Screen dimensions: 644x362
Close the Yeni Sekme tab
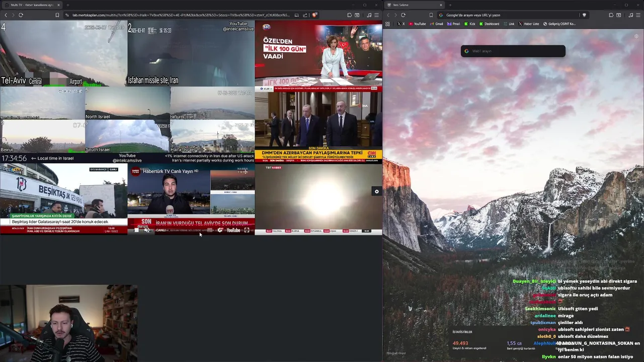coord(441,5)
